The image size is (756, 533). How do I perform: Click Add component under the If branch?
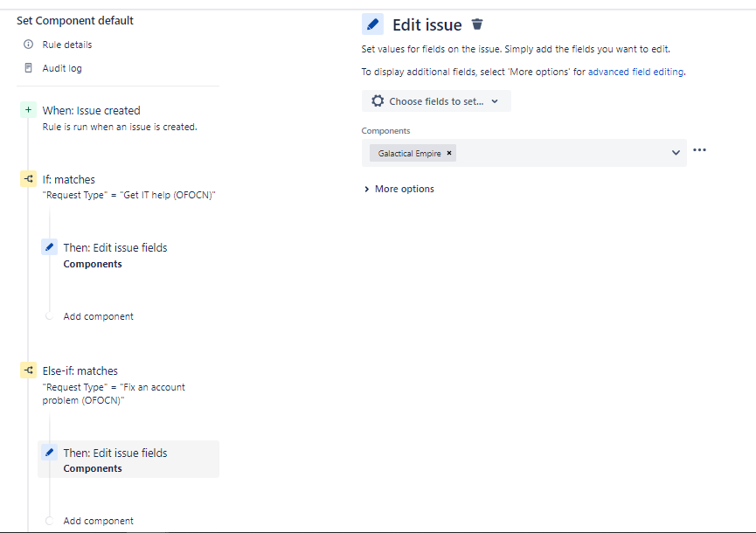(99, 316)
